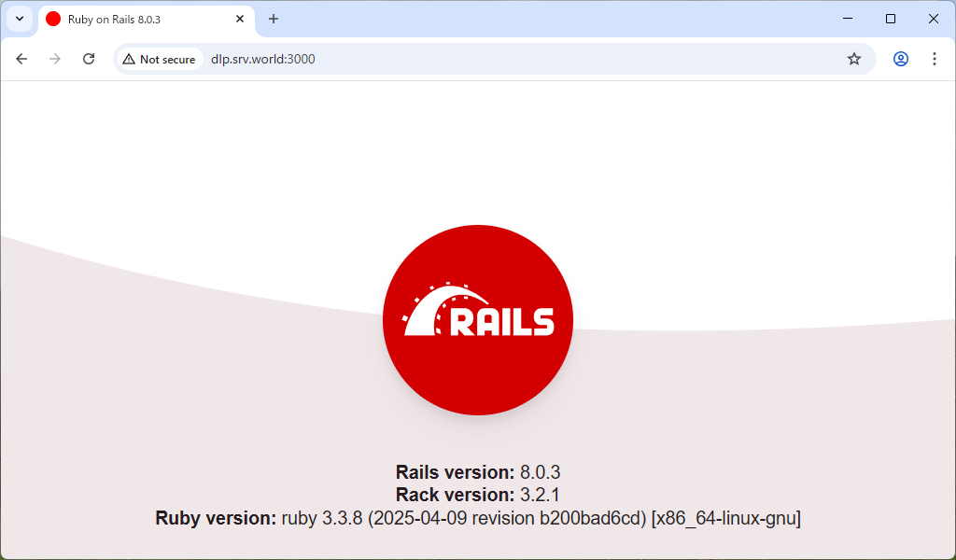956x560 pixels.
Task: Open a new tab with the plus button
Action: tap(273, 19)
